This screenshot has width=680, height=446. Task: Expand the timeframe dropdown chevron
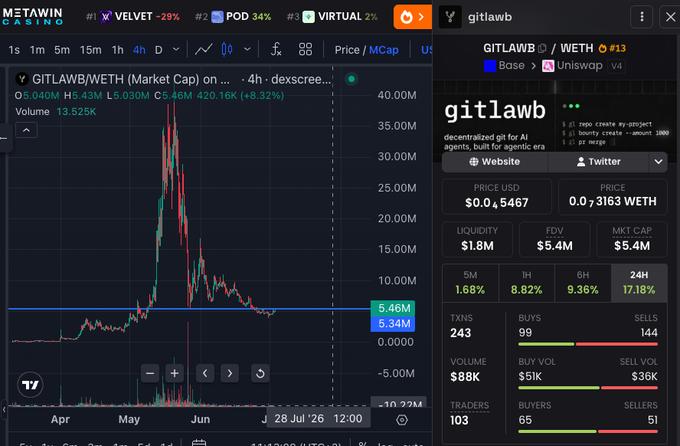[176, 49]
